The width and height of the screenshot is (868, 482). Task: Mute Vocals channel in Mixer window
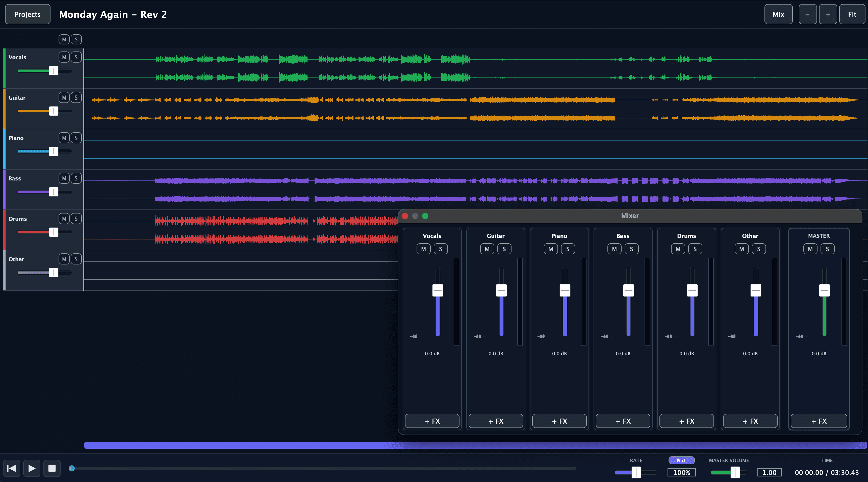(x=424, y=249)
